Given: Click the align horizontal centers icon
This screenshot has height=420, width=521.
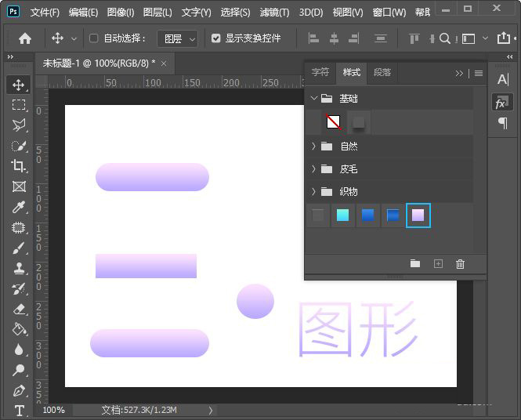Looking at the screenshot, I should point(334,38).
